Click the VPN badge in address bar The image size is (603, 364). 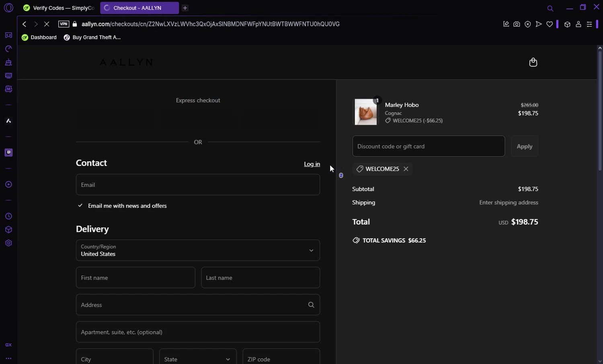pos(64,24)
